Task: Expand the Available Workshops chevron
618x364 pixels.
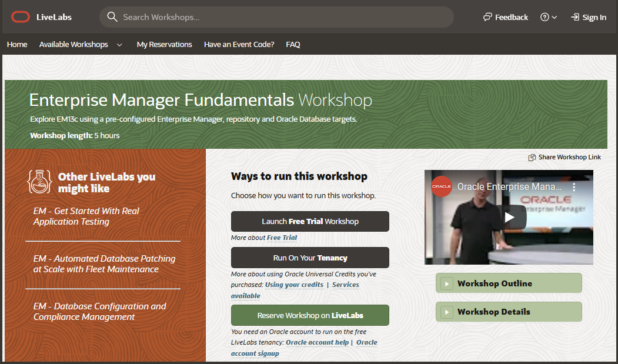Action: point(119,45)
